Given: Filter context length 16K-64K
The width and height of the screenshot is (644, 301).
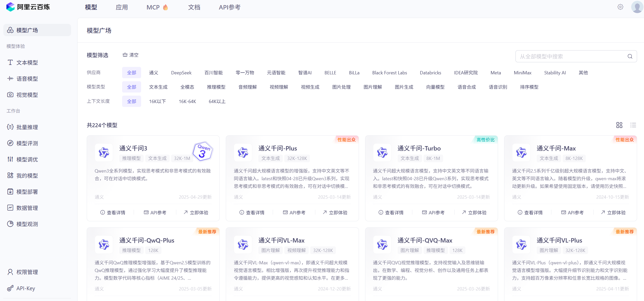Looking at the screenshot, I should 187,101.
